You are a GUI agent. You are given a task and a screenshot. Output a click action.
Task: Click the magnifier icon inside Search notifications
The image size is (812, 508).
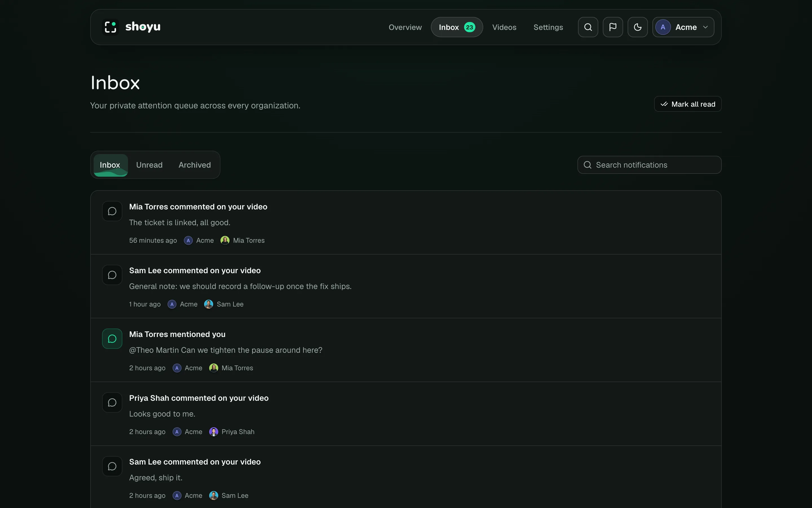588,165
